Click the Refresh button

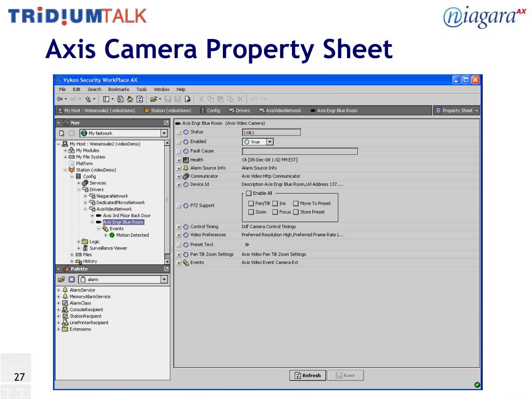click(x=308, y=376)
